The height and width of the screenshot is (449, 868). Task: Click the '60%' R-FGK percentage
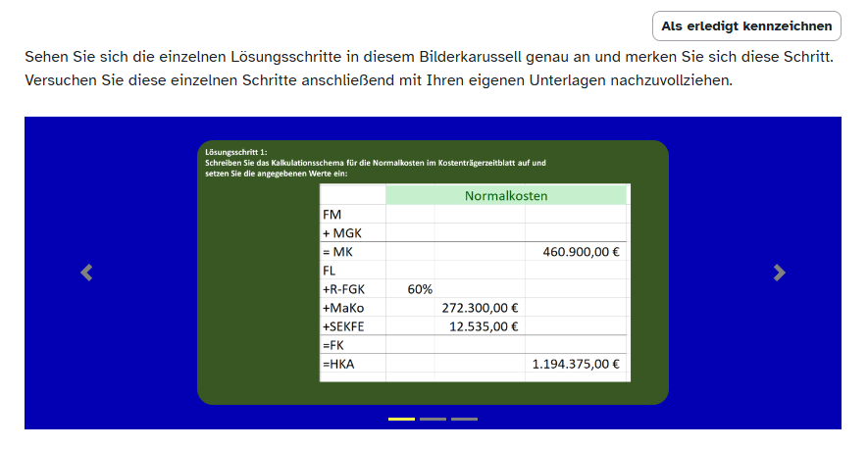click(420, 289)
